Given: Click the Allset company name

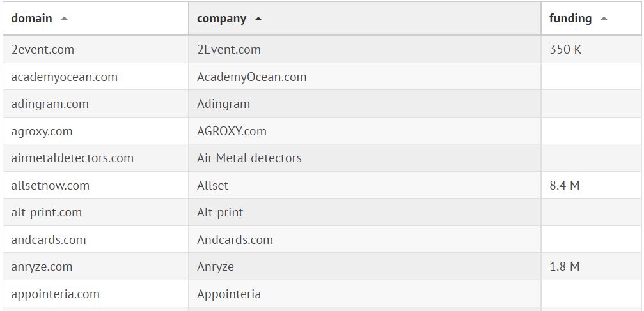Looking at the screenshot, I should (212, 185).
